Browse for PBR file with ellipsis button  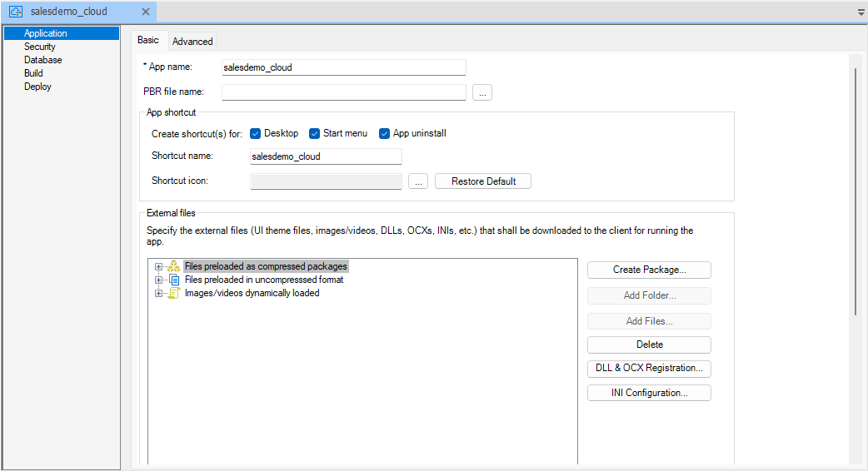482,92
